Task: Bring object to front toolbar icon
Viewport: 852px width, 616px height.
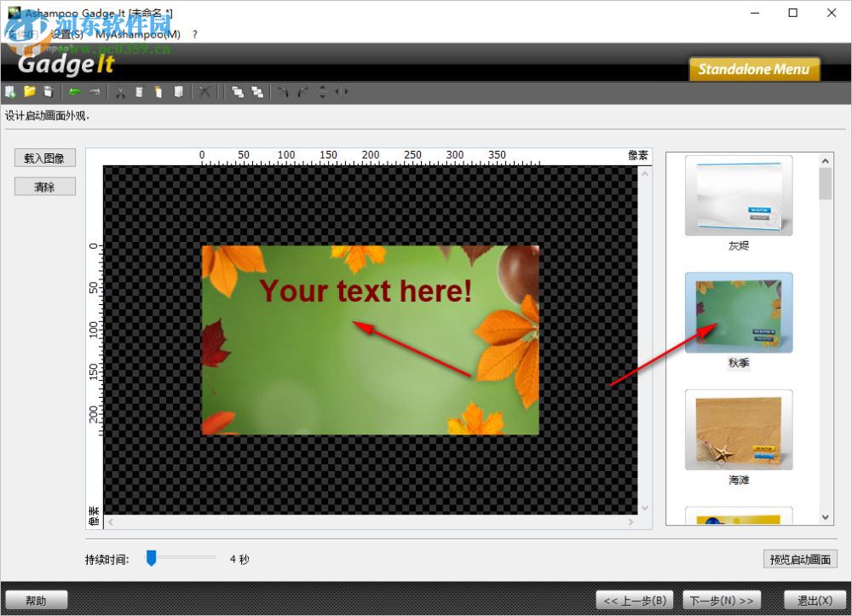Action: tap(238, 92)
